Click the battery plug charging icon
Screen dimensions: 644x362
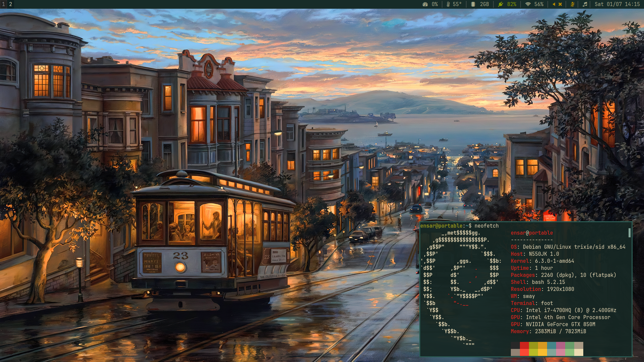click(x=500, y=4)
